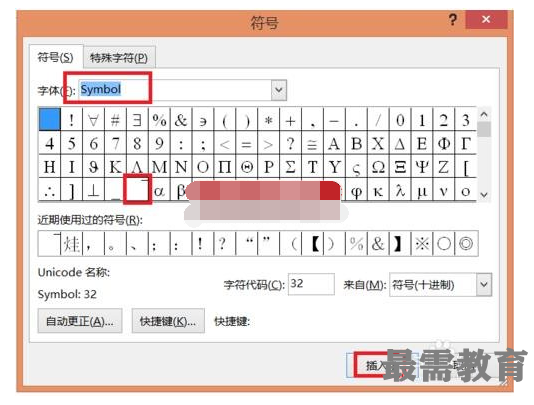Choose & in the recently used symbols row
Screen dimensions: 534x405
378,243
